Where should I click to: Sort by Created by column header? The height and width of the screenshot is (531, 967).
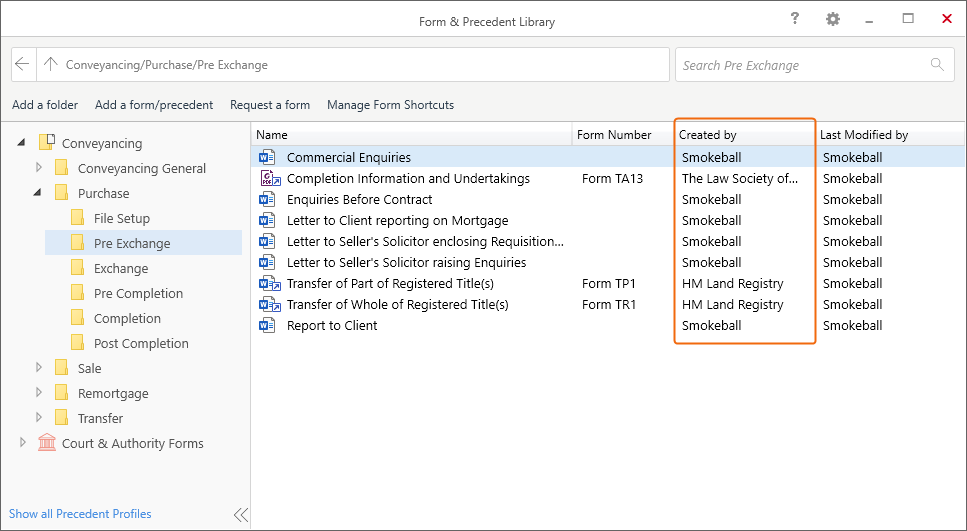click(x=744, y=134)
